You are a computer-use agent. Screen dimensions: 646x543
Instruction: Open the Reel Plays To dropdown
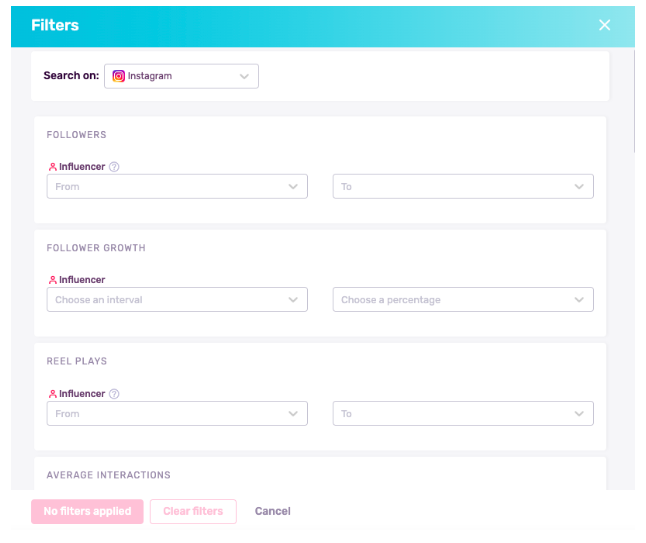(x=463, y=413)
